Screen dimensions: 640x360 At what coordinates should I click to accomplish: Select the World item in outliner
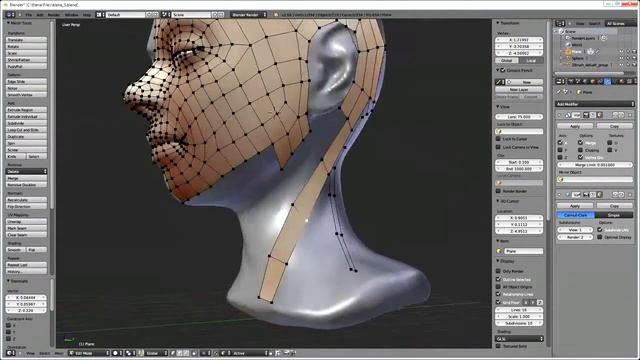point(577,45)
